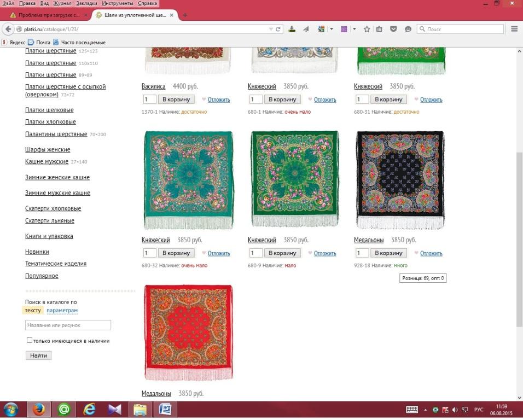523x420 pixels.
Task: Reload the page with the refresh icon
Action: (x=278, y=29)
